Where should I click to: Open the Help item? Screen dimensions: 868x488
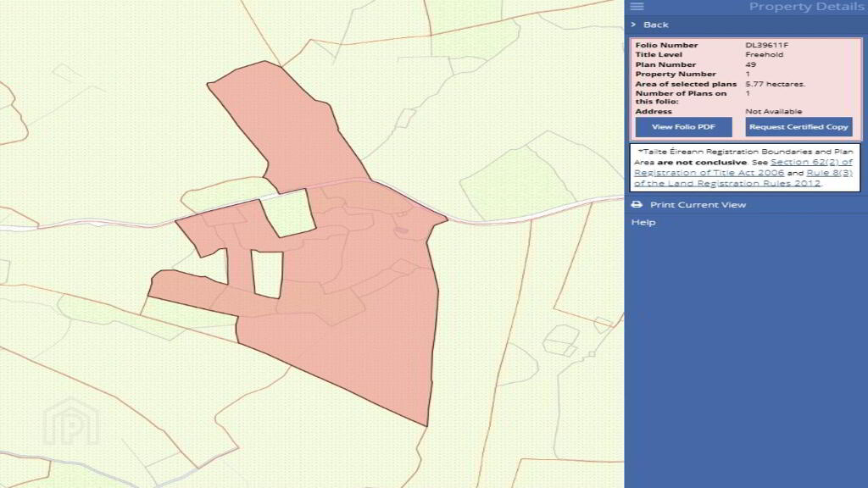pos(643,223)
